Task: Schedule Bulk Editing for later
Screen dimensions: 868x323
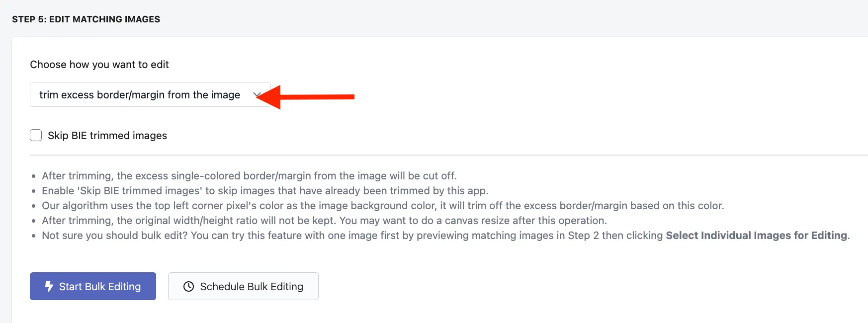Action: (243, 286)
